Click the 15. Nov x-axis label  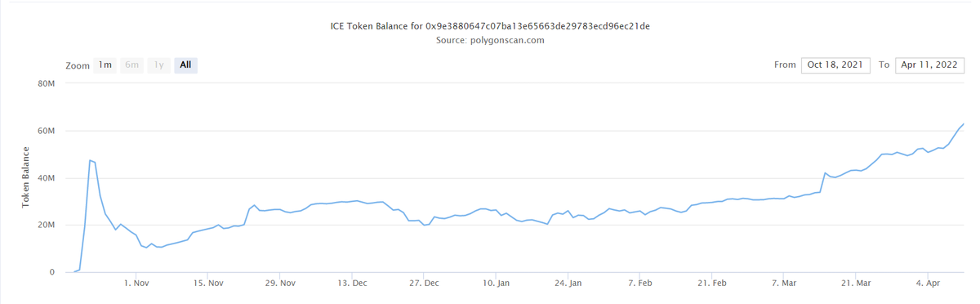click(208, 283)
